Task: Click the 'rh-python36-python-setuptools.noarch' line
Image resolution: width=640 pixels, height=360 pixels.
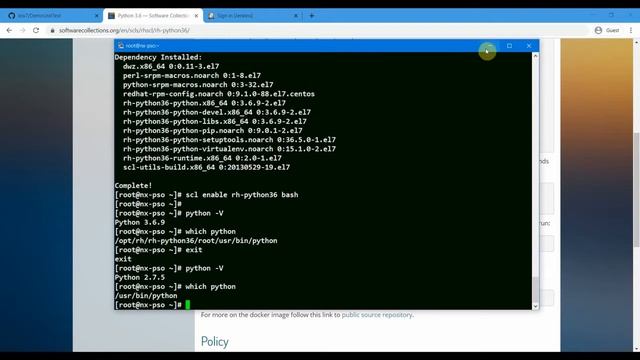Action: point(229,140)
